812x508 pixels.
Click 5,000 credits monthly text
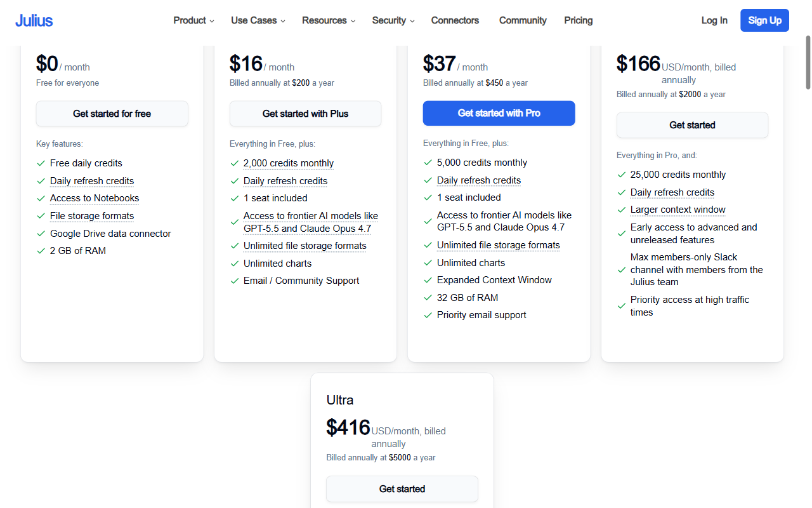(x=482, y=163)
